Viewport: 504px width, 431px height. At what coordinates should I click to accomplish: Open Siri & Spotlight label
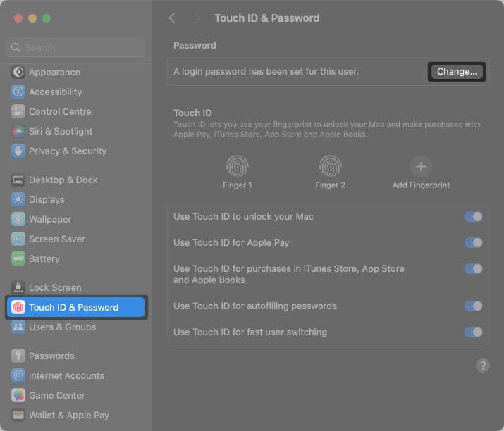point(61,132)
